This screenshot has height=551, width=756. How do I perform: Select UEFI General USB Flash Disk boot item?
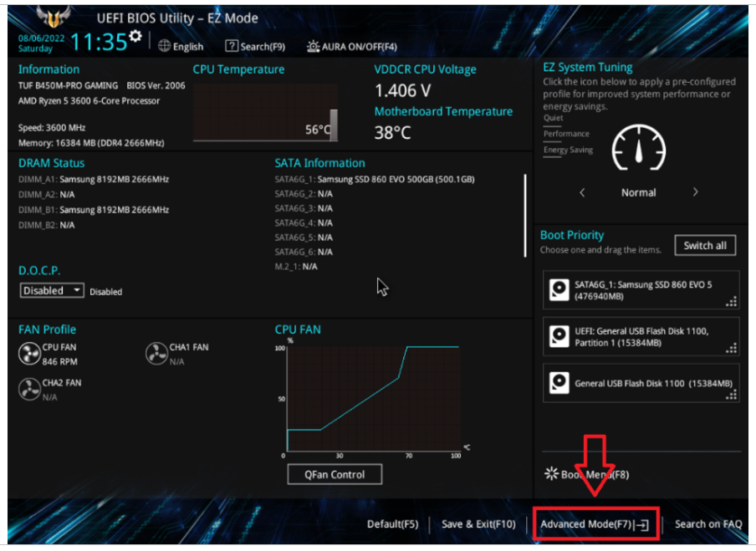coord(641,336)
